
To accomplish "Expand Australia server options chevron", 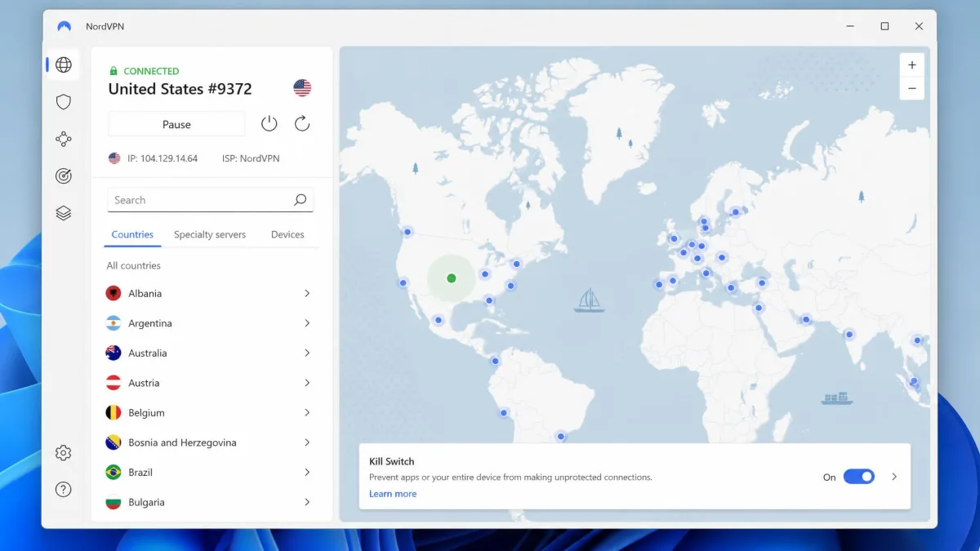I will click(307, 353).
